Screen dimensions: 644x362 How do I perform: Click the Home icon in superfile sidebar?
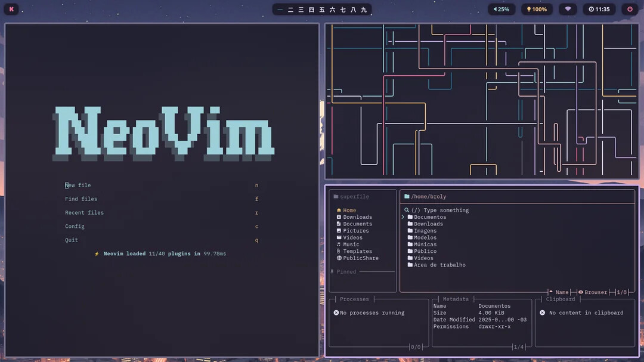(339, 211)
